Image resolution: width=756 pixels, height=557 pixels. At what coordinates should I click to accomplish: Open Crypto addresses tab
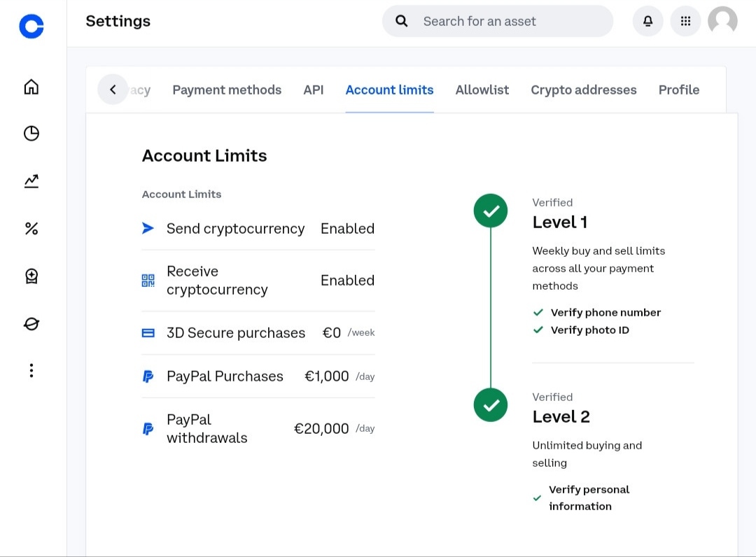click(x=584, y=90)
